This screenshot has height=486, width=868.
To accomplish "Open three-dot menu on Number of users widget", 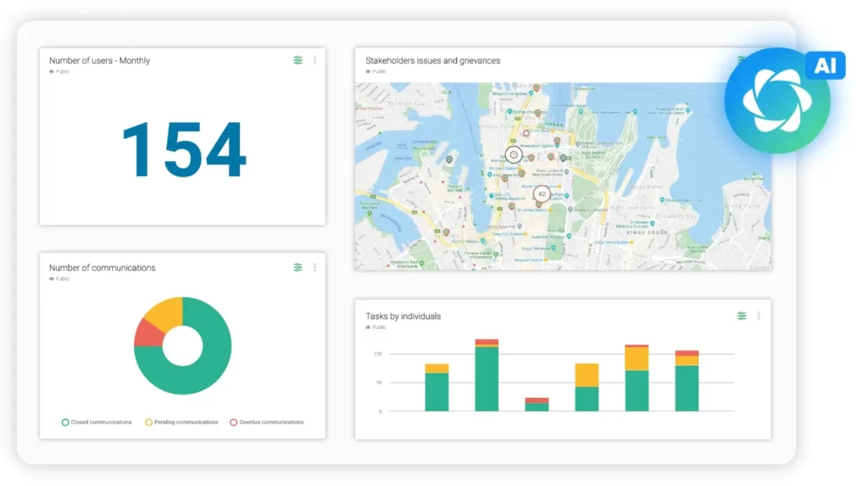I will [314, 60].
